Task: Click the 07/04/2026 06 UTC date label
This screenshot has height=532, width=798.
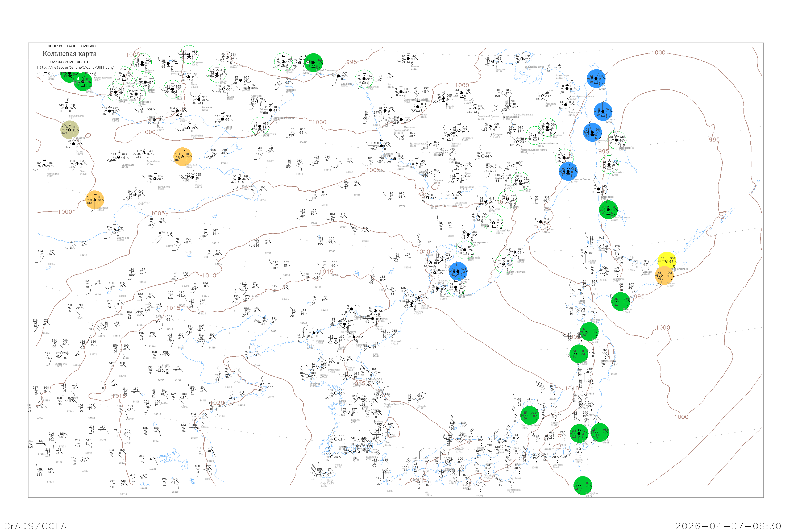Action: point(70,62)
